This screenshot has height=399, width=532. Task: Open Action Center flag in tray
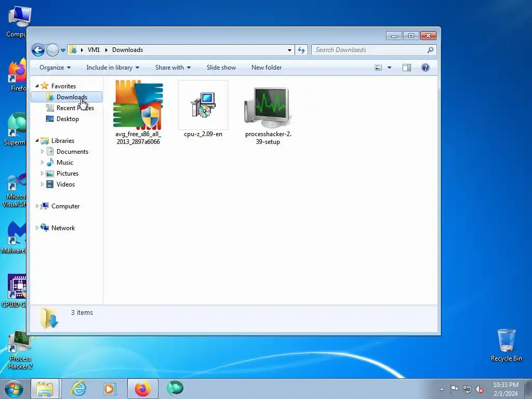(454, 389)
